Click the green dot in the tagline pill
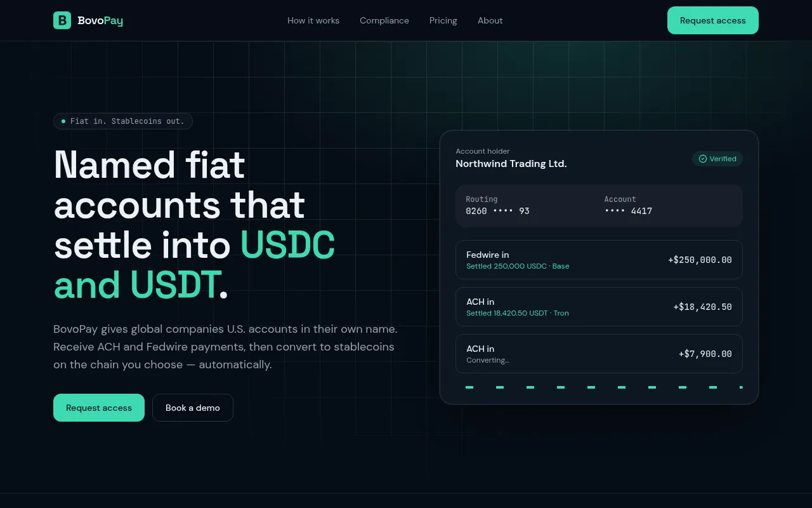Viewport: 812px width, 508px height. (63, 121)
